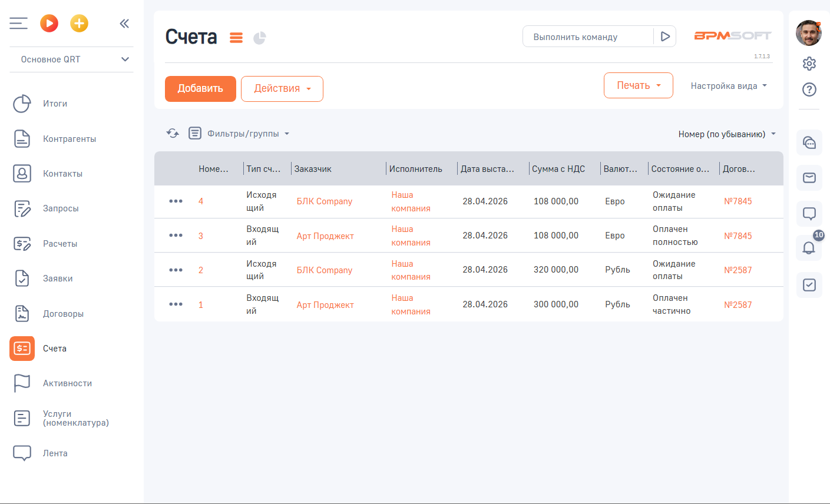Click the yellow plus quick-add icon
Image resolution: width=830 pixels, height=504 pixels.
pyautogui.click(x=79, y=24)
